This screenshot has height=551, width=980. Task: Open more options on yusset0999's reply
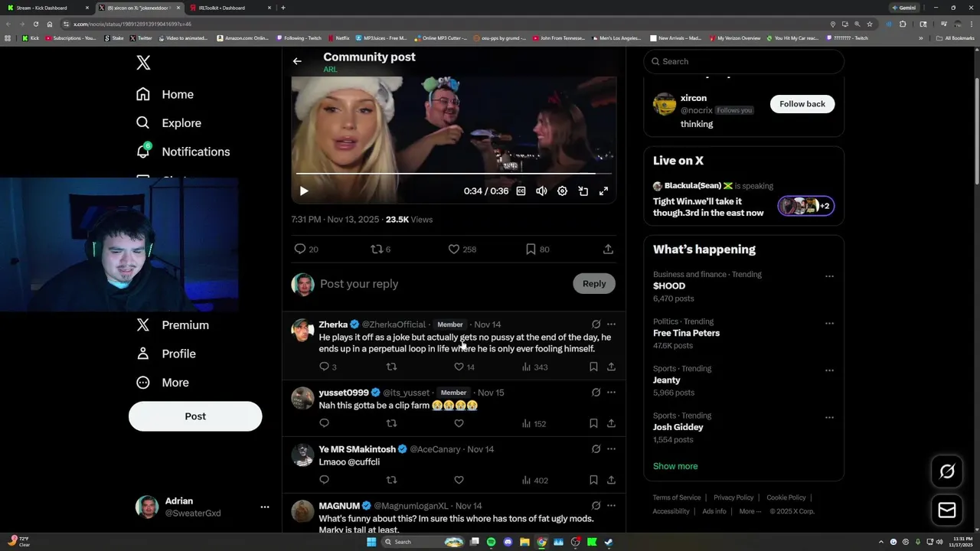[x=611, y=393]
